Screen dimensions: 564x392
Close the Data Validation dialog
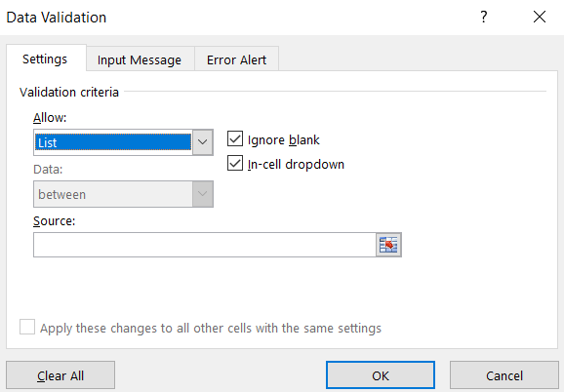coord(540,17)
